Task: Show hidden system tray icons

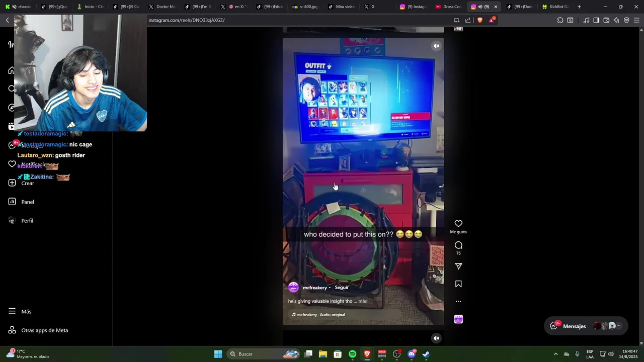Action: 555,354
